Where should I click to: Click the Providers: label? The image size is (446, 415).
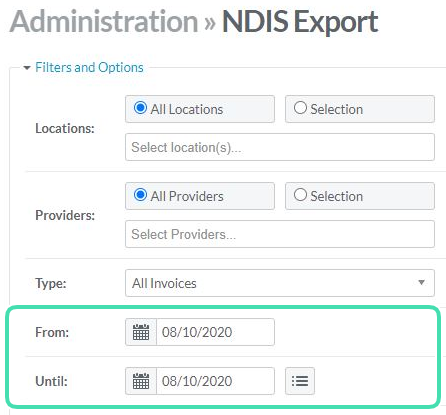coord(65,215)
